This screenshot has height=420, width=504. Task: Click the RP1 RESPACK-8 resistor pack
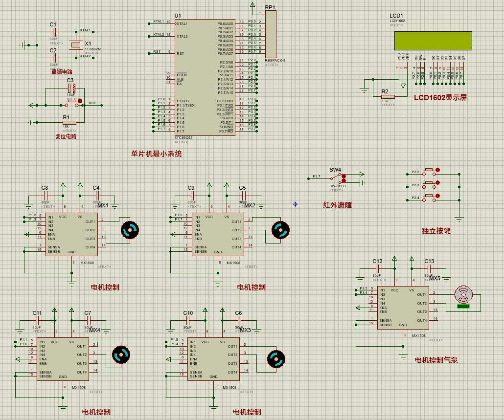270,34
